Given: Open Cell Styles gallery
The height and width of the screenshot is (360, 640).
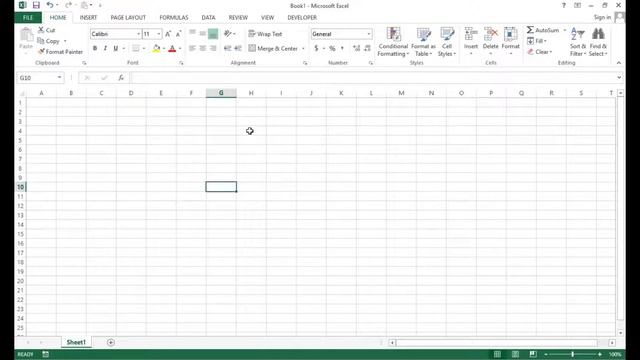Looking at the screenshot, I should pyautogui.click(x=447, y=42).
